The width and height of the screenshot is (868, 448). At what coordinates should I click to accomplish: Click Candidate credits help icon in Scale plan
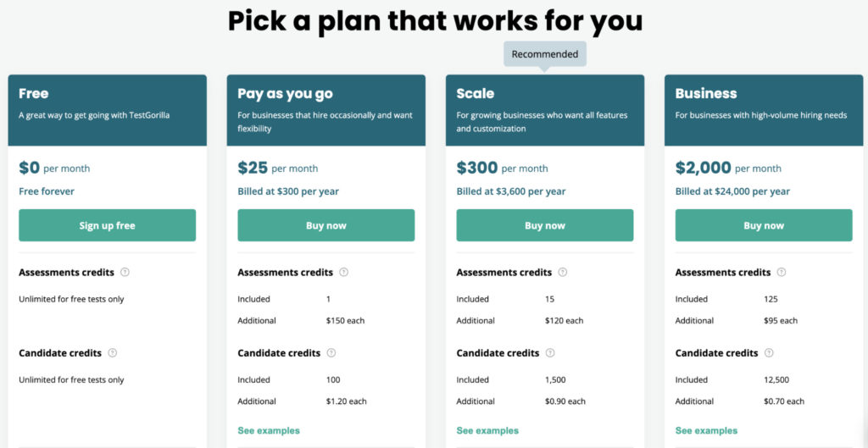point(550,353)
